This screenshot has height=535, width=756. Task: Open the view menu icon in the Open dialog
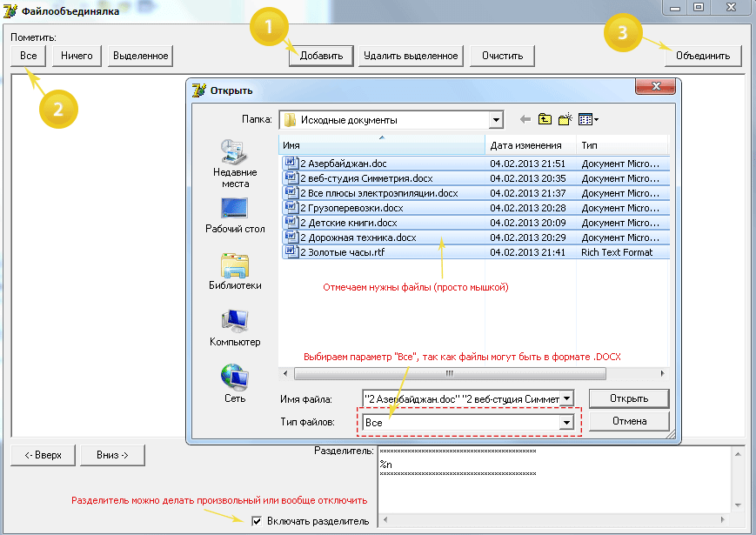(x=588, y=119)
